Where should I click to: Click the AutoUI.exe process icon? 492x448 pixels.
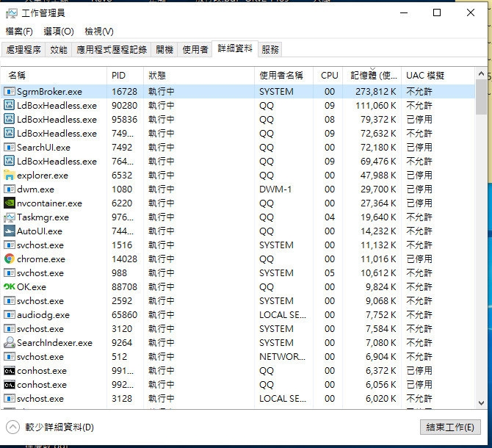click(x=9, y=231)
